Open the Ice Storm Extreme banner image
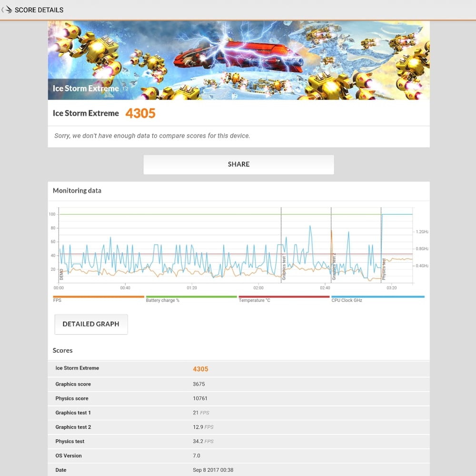Viewport: 476px width, 476px height. [x=238, y=60]
